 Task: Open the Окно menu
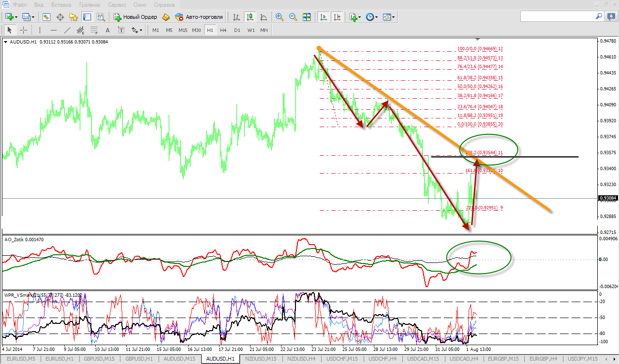(x=140, y=4)
